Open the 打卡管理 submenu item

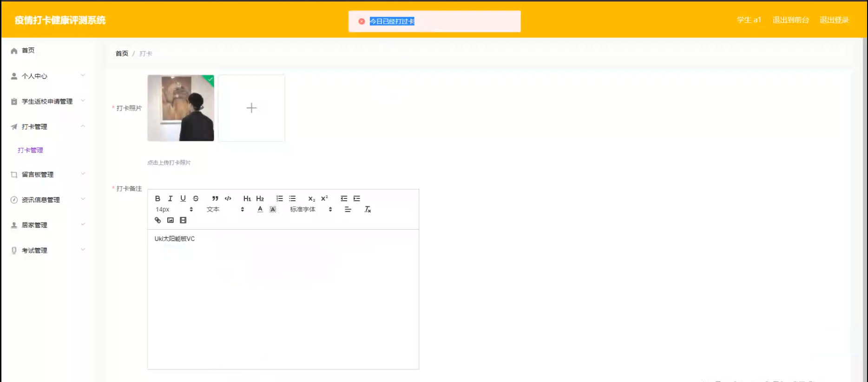point(30,150)
